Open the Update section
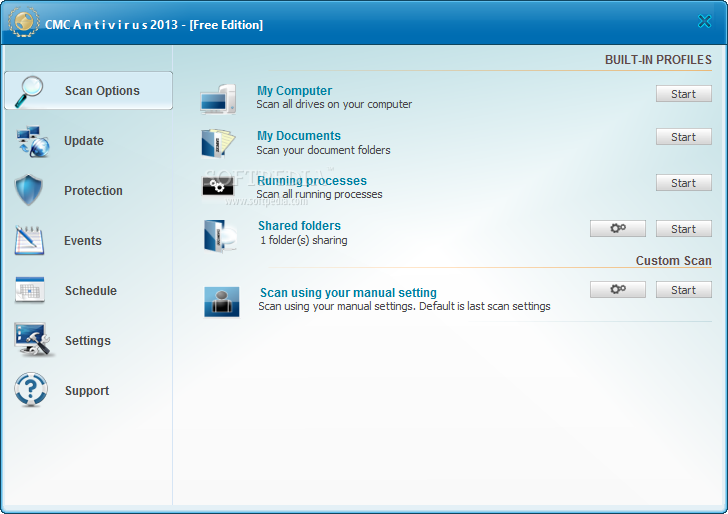The image size is (728, 514). click(84, 141)
